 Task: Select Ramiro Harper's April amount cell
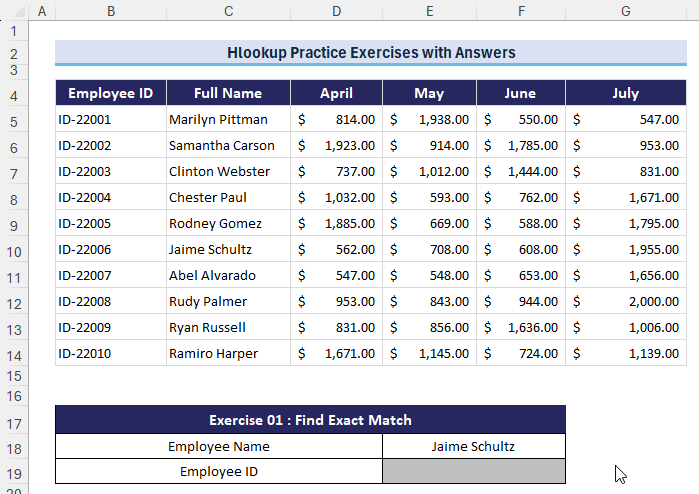pos(336,354)
